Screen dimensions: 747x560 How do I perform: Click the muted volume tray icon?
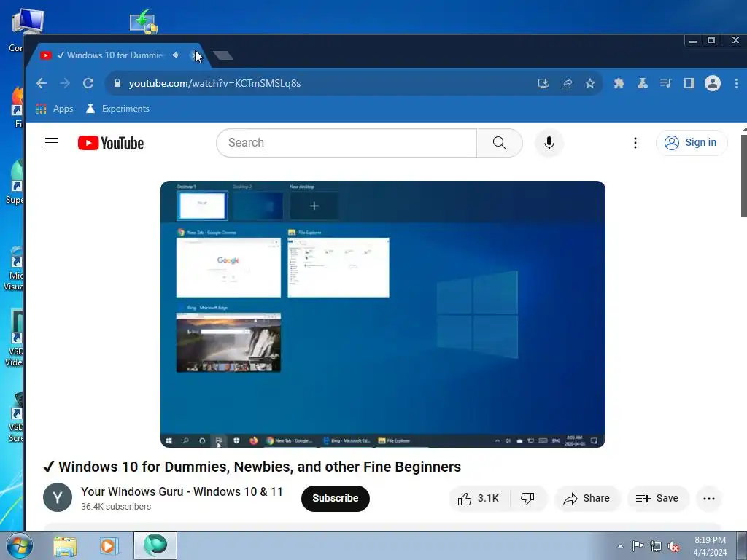coord(673,546)
